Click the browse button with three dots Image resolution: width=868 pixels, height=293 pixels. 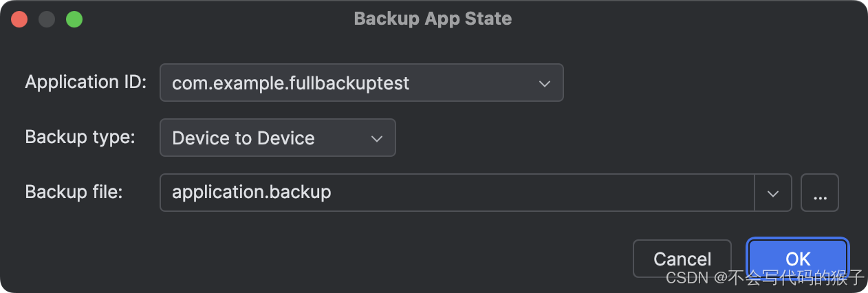819,193
